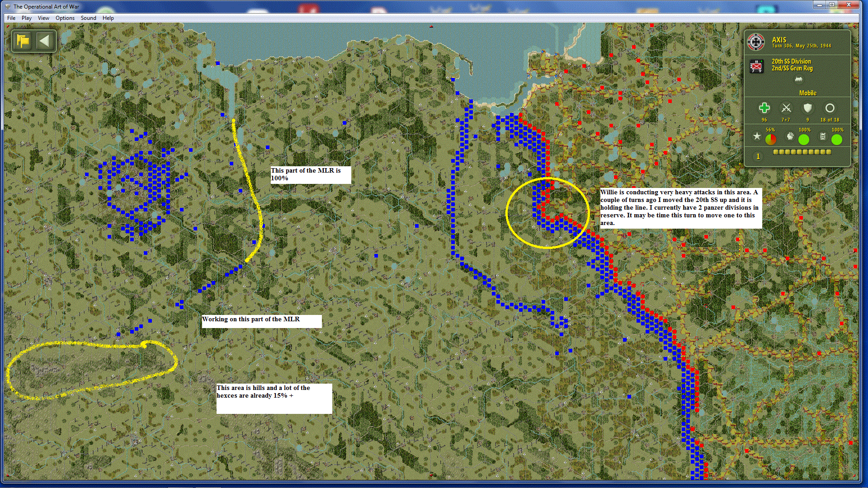Click the shield defense icon

pyautogui.click(x=808, y=108)
